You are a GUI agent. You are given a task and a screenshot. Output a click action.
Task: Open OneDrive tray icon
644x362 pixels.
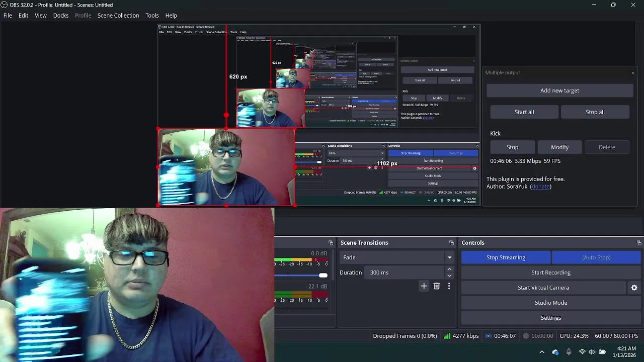[x=555, y=352]
